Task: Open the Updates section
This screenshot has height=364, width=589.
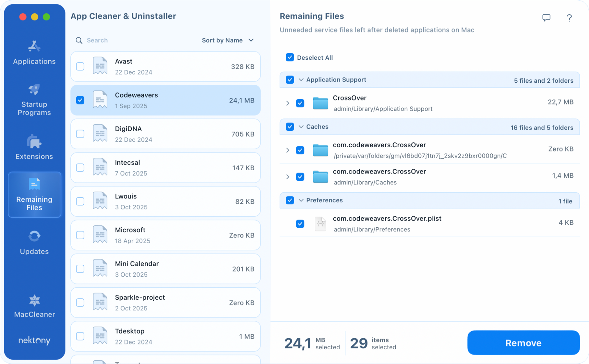Action: 34,241
